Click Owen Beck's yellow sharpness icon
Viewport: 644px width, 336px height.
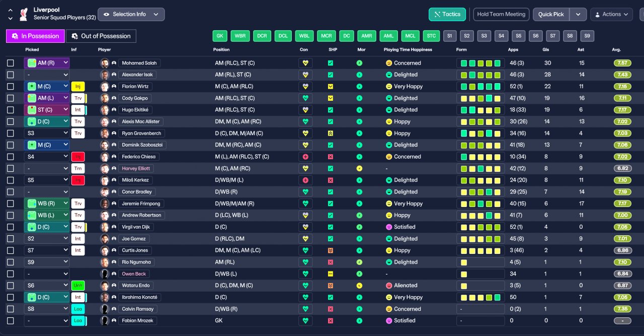click(331, 274)
